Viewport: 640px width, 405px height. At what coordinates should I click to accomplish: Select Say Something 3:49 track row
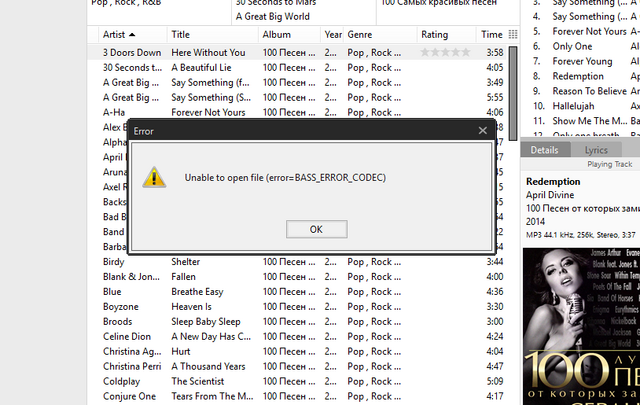click(297, 82)
